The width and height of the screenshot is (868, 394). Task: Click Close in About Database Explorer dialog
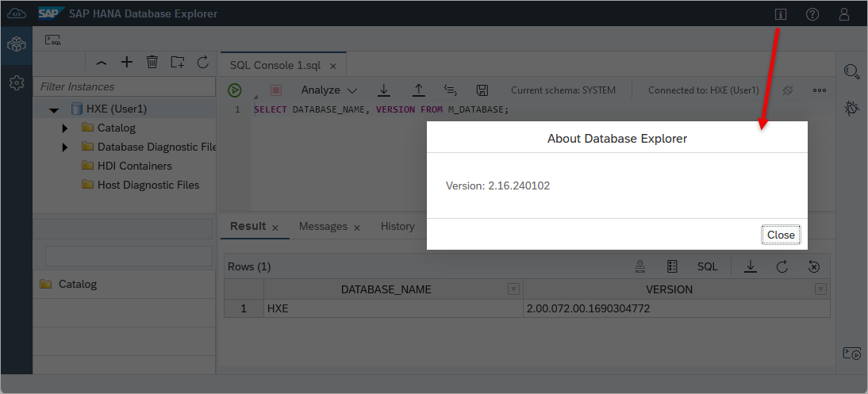tap(781, 235)
